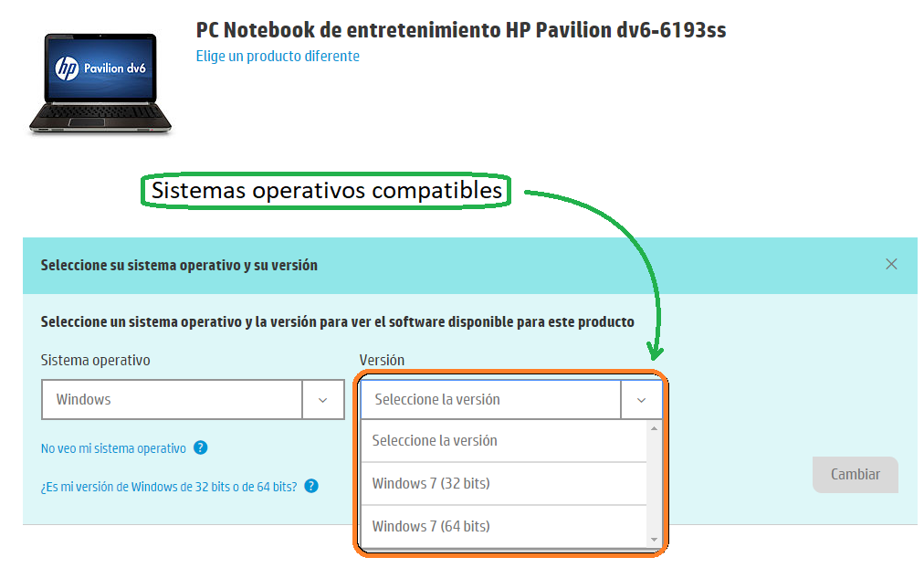Open 'No veo mi sistema operativo' link
The image size is (924, 568).
(x=113, y=448)
